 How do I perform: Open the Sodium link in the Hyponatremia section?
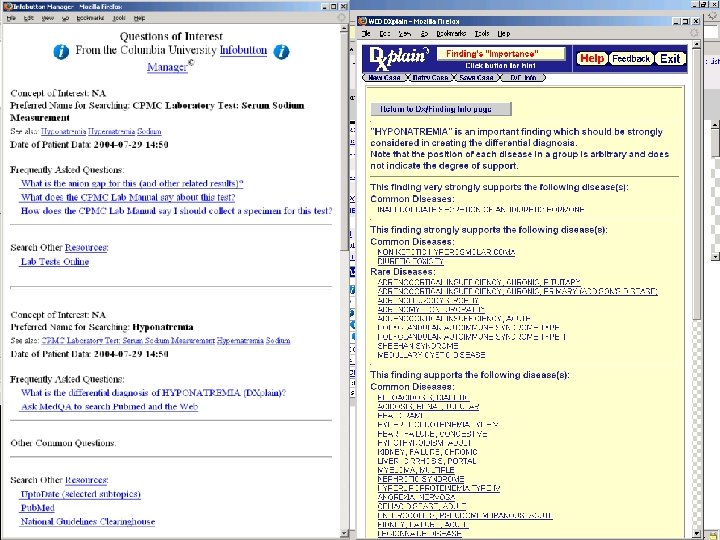(x=278, y=340)
